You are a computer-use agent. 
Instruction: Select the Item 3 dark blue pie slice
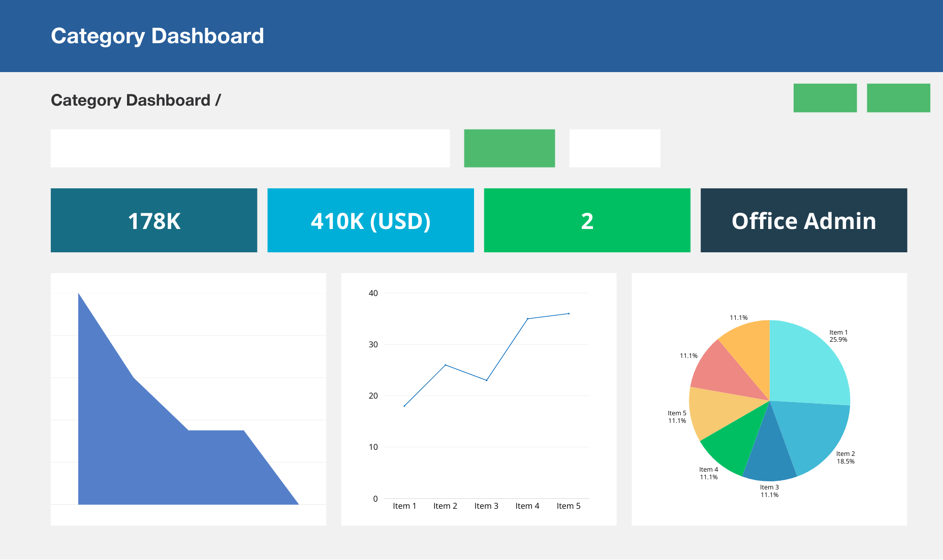pyautogui.click(x=770, y=457)
